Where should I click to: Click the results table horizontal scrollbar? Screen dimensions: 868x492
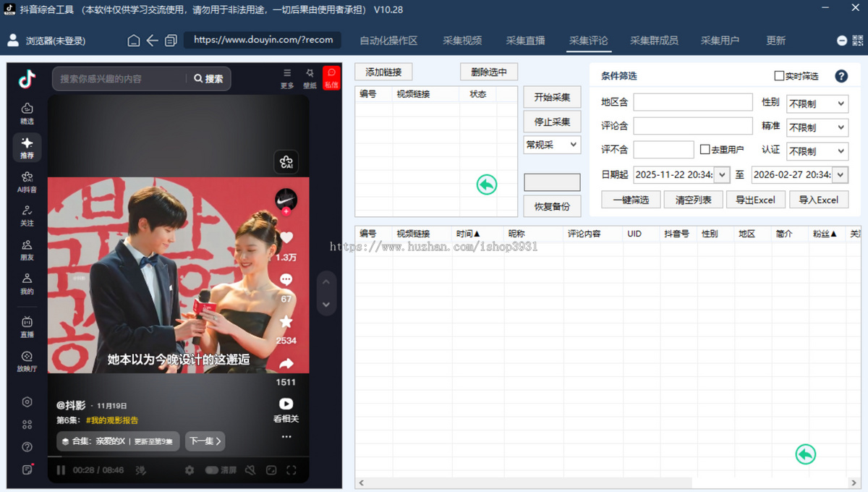click(528, 483)
